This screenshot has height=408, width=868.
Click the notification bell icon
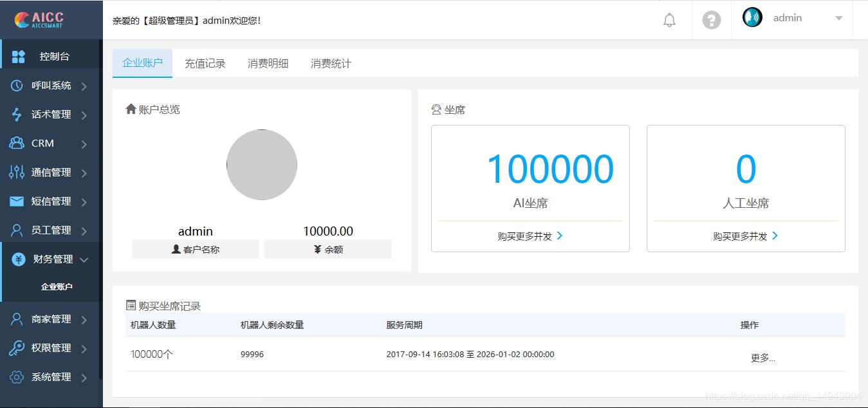pyautogui.click(x=669, y=20)
